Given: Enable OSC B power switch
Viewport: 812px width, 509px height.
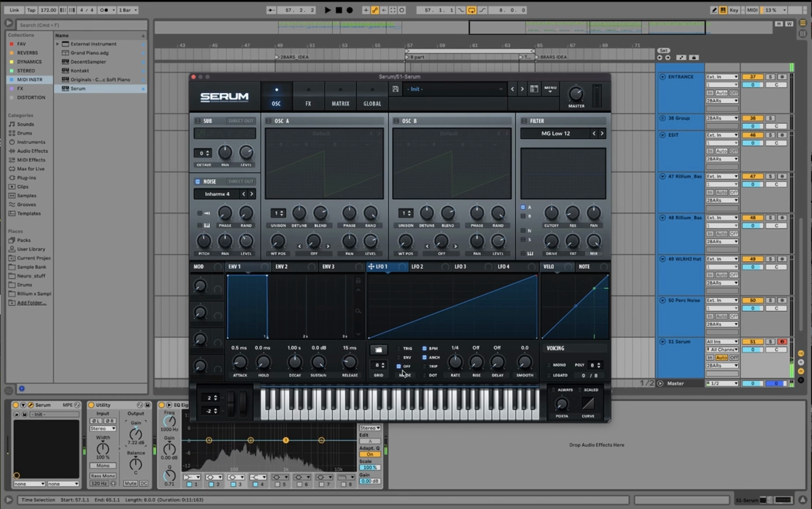Looking at the screenshot, I should 396,121.
